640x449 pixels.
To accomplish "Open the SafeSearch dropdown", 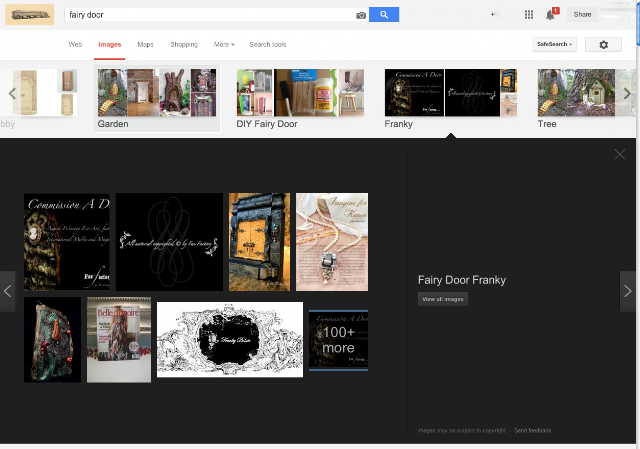I will [554, 44].
